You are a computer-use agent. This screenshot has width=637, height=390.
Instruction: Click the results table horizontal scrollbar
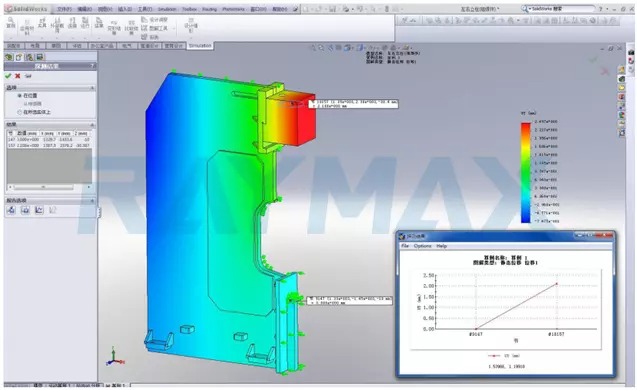(x=49, y=187)
